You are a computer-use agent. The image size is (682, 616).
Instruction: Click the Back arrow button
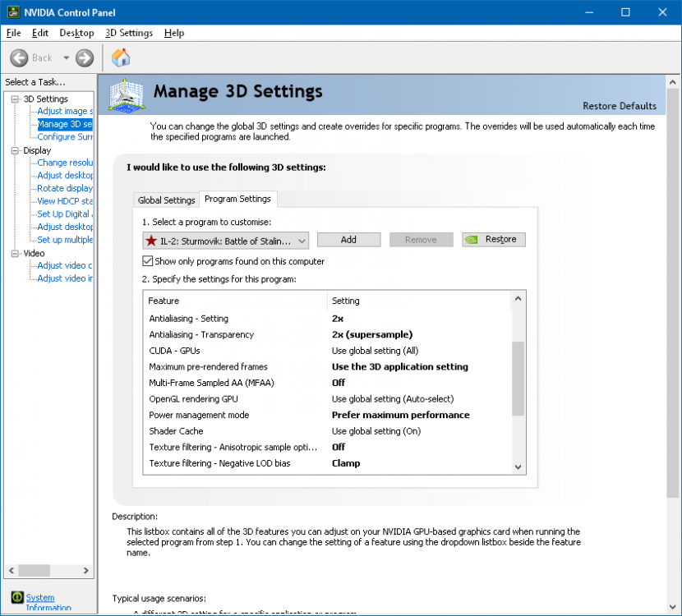(20, 57)
